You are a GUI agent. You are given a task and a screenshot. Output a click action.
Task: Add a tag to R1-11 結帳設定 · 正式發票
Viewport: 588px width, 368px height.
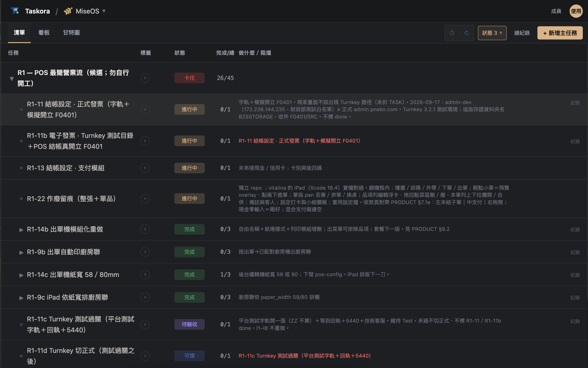(x=145, y=109)
